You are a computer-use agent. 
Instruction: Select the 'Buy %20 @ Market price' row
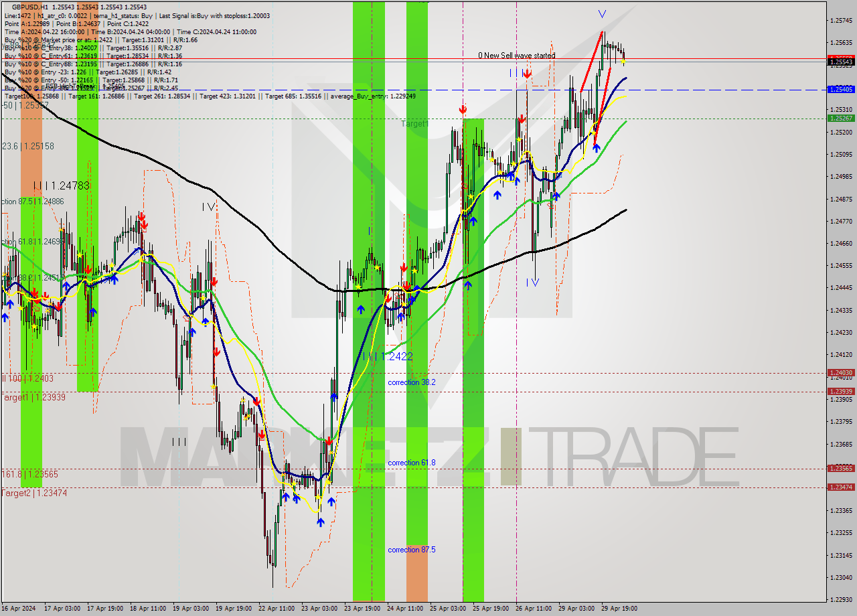[100, 40]
